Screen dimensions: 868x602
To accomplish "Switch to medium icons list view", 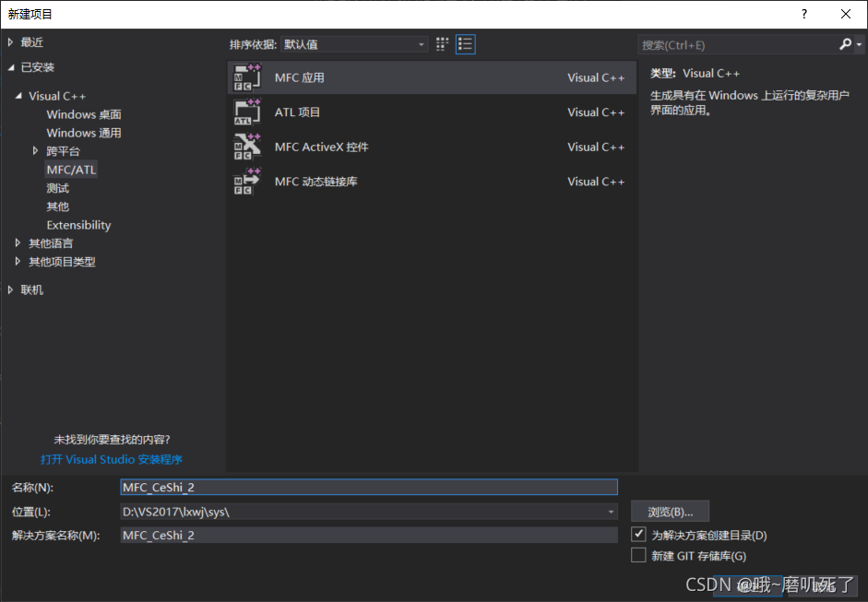I will (x=465, y=44).
